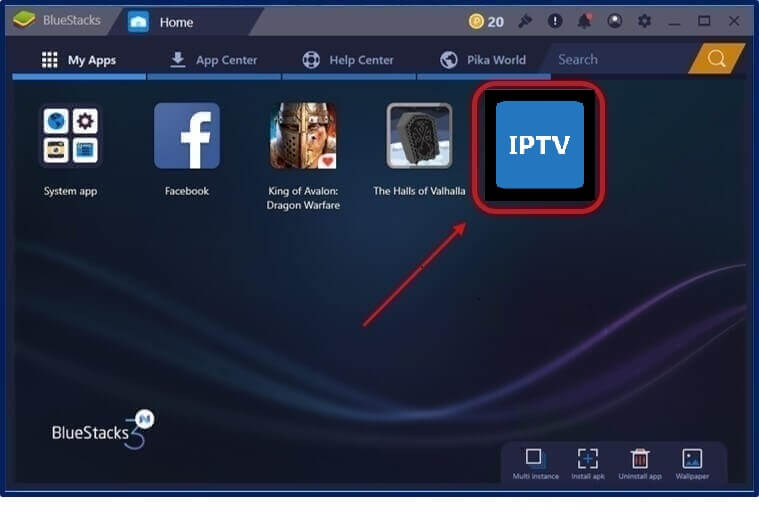Open the Pika World tab

[x=483, y=60]
